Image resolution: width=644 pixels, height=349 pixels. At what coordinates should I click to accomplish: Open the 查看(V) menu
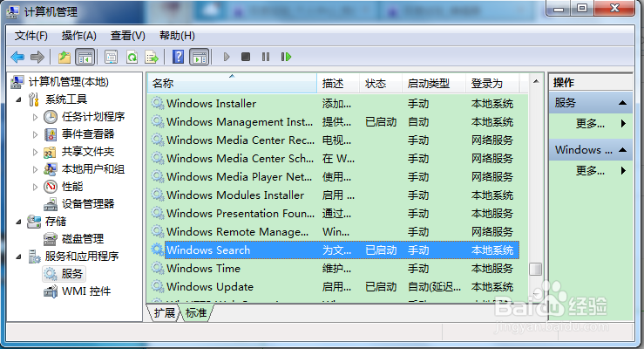[128, 36]
